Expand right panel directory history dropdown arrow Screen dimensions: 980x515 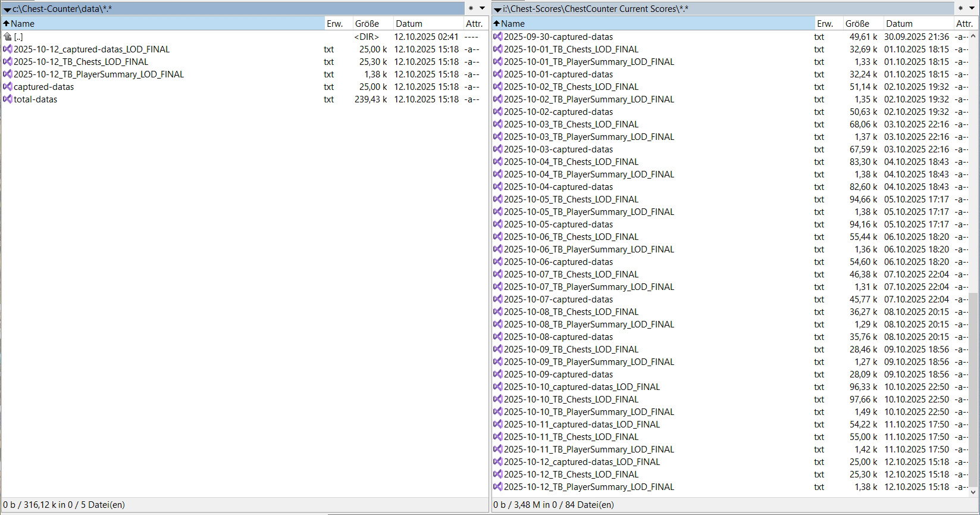(972, 8)
